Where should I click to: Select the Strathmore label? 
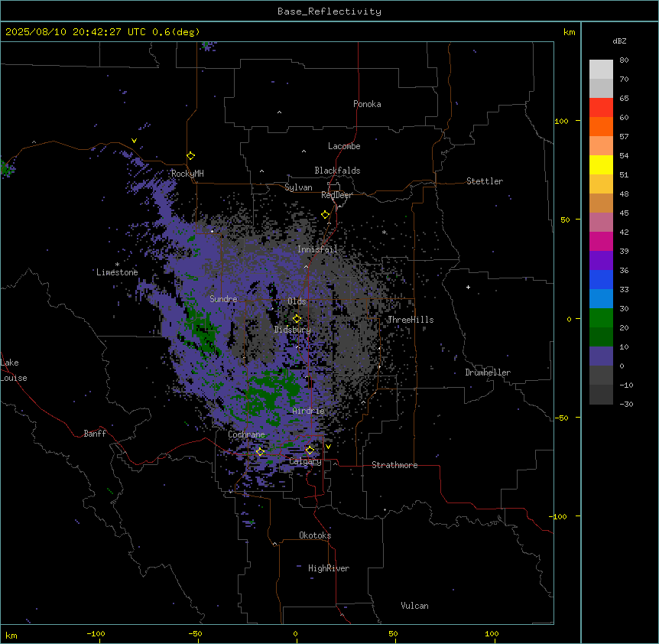(394, 465)
